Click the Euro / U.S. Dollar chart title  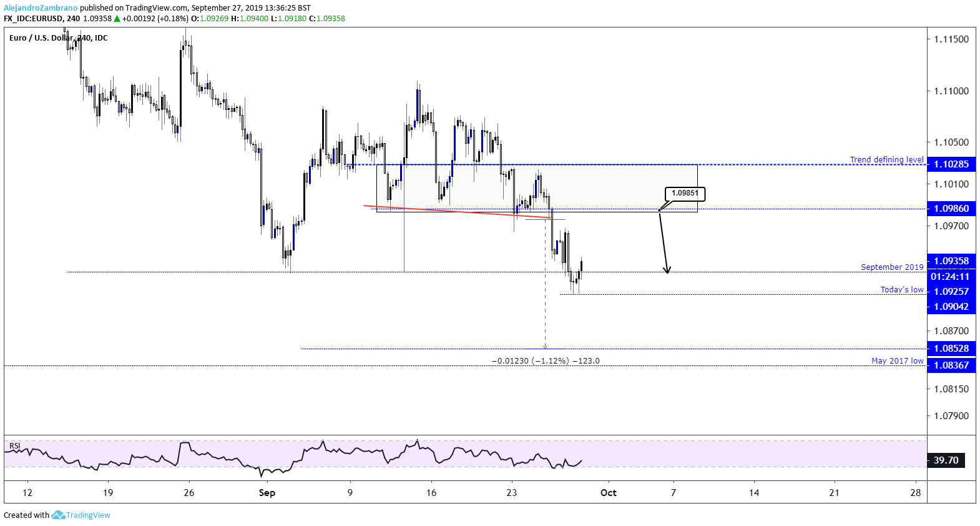[x=58, y=38]
